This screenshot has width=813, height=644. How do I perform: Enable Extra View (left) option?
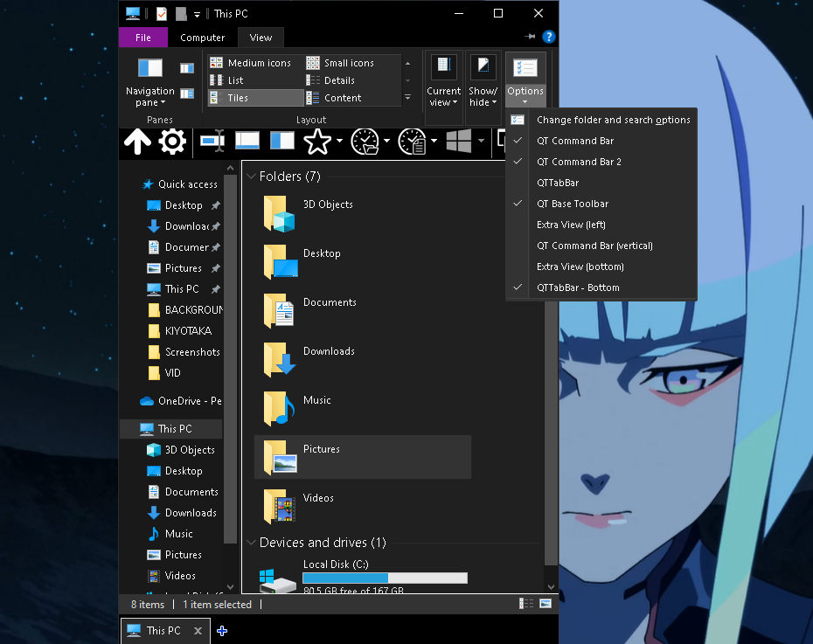(x=601, y=225)
